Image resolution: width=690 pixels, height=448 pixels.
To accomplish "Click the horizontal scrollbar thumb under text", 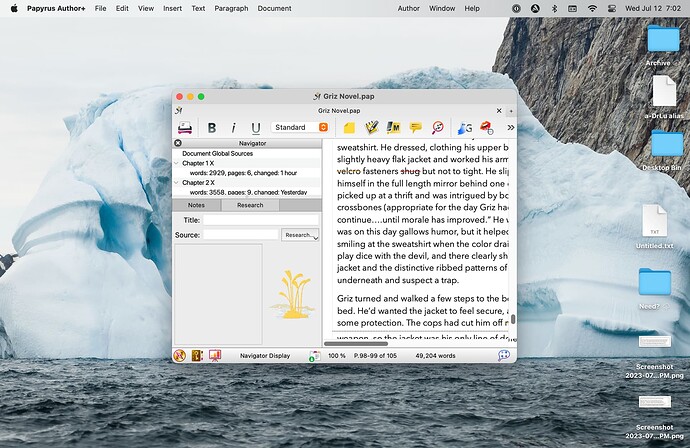I will [x=356, y=344].
